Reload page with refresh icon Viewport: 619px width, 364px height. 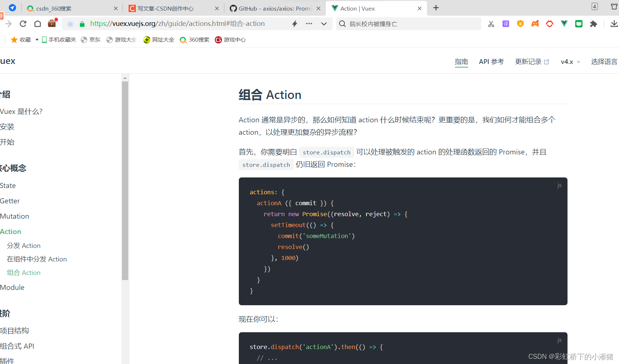pyautogui.click(x=23, y=24)
